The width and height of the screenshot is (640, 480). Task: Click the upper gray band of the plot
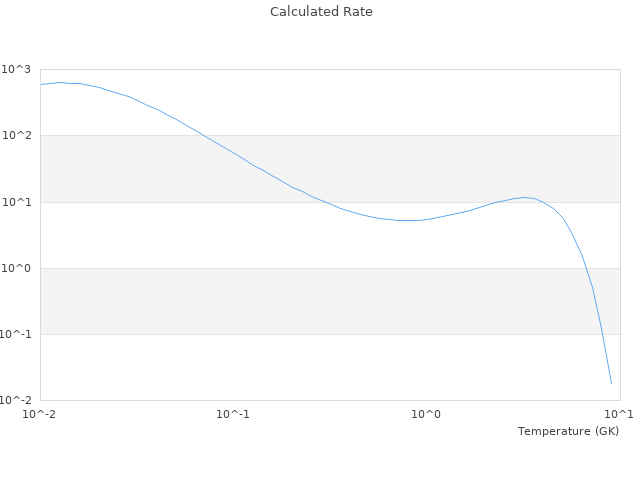[330, 168]
